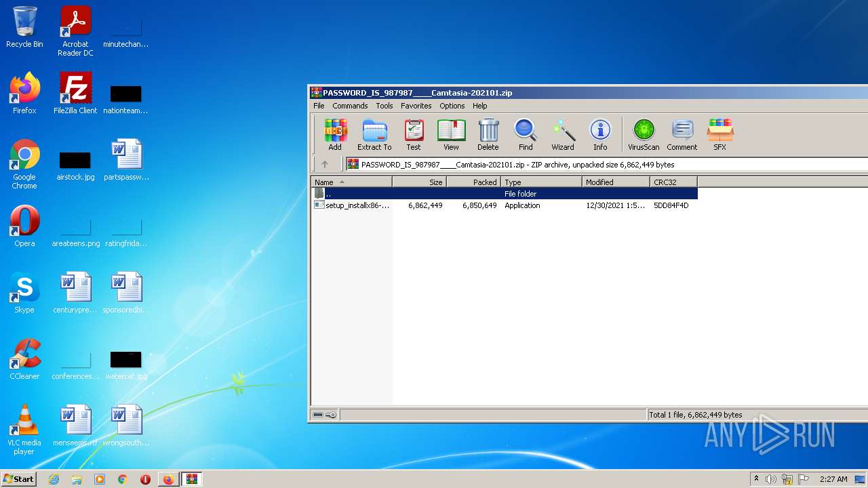The height and width of the screenshot is (488, 868).
Task: Sort files by Size column header
Action: click(419, 182)
